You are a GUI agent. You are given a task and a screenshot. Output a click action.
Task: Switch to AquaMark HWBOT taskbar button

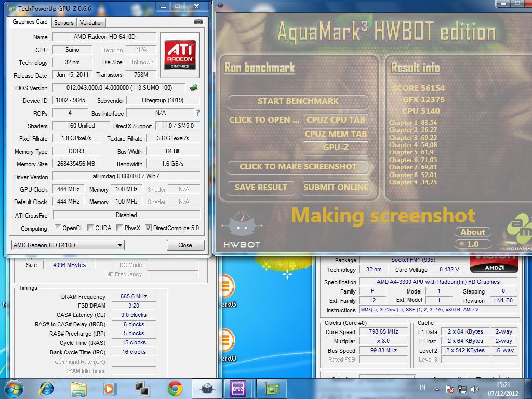pyautogui.click(x=207, y=389)
